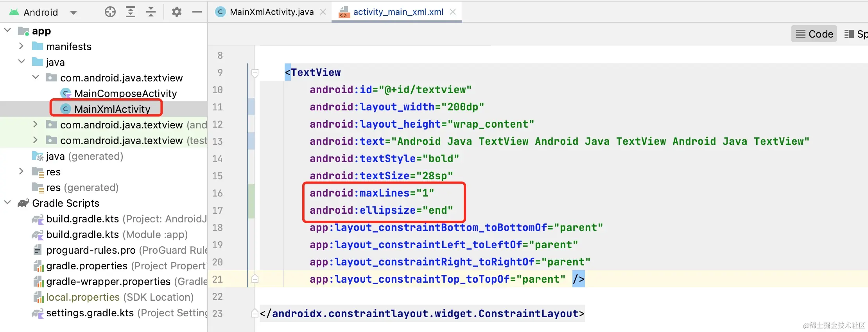Click fold end marker at line 21
The width and height of the screenshot is (868, 332).
(255, 279)
